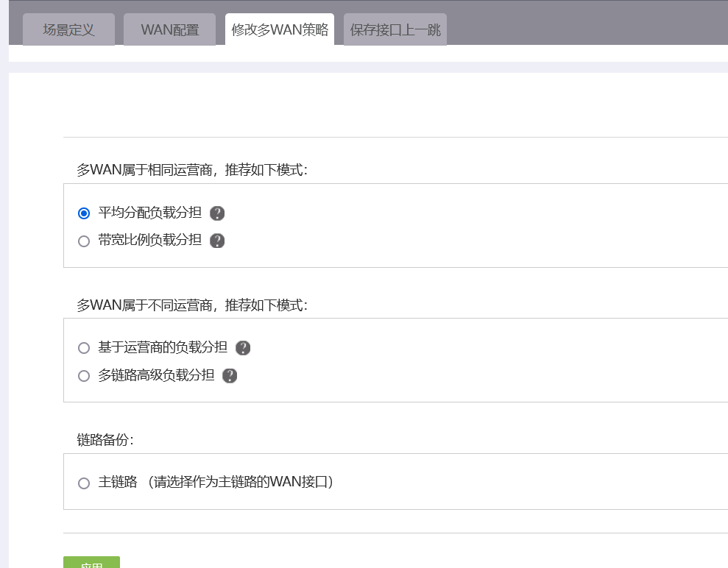Image resolution: width=728 pixels, height=568 pixels.
Task: View help tip for 基于运营商的负载分担
Action: click(243, 348)
